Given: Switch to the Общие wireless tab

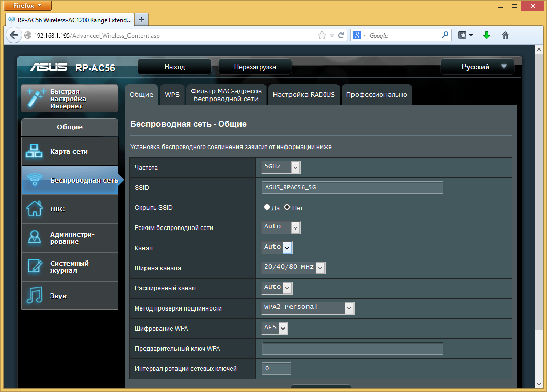Looking at the screenshot, I should pos(141,94).
